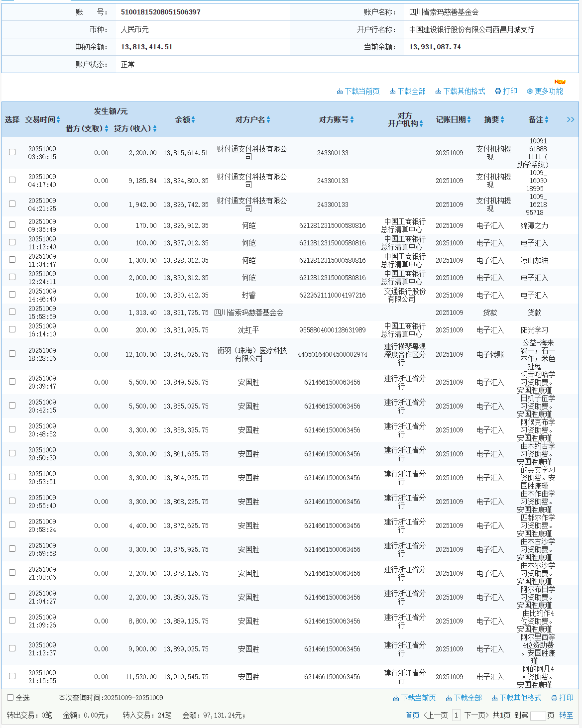Click the double-arrow icon to show more columns
The width and height of the screenshot is (582, 728).
(570, 119)
